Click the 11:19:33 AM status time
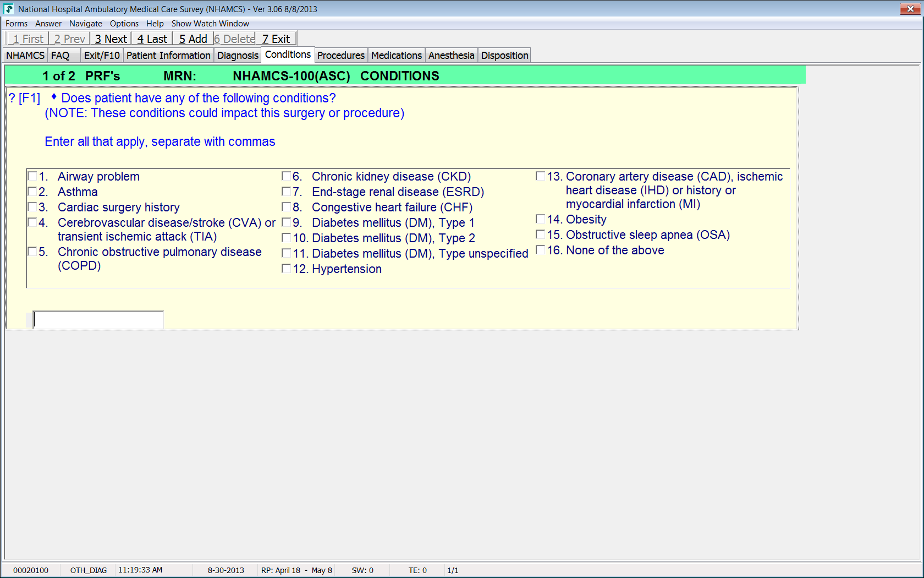This screenshot has height=578, width=924. [140, 570]
